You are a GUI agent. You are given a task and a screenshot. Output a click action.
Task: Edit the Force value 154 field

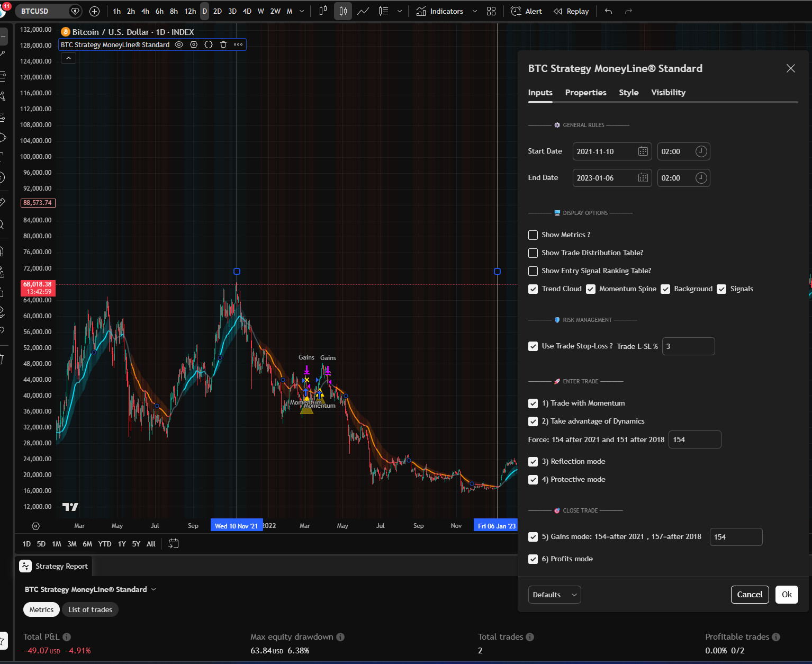tap(694, 439)
